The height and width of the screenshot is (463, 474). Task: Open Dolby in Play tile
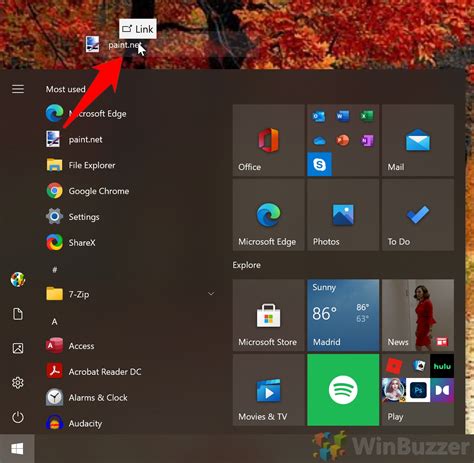(442, 390)
